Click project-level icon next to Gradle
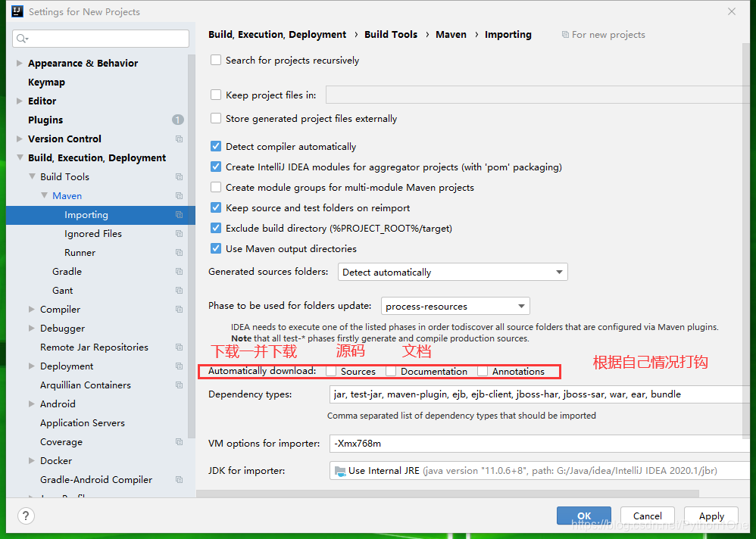756x539 pixels. [180, 272]
